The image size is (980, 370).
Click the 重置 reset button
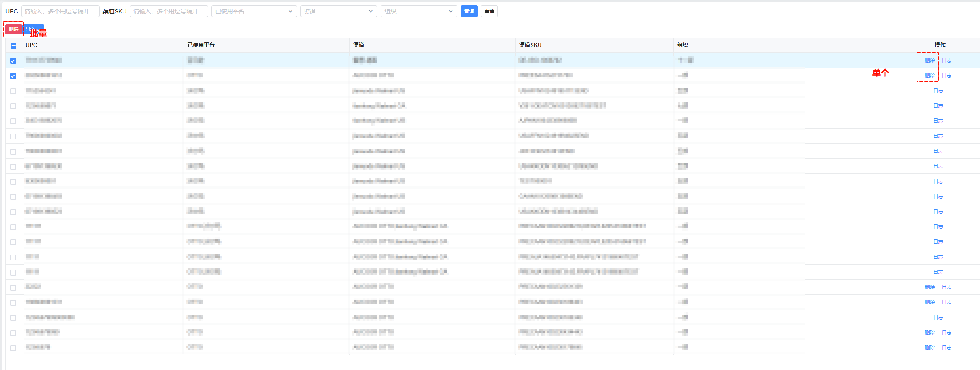(489, 11)
